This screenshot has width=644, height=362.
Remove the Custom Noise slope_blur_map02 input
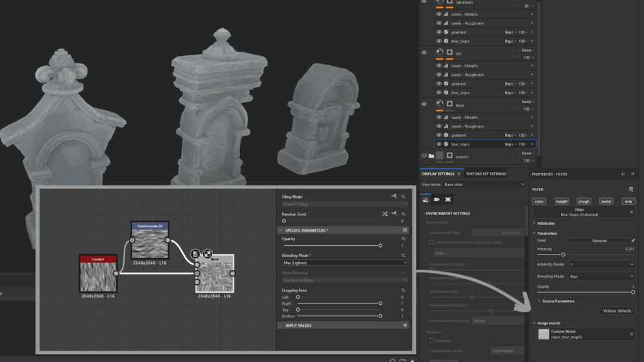(x=632, y=334)
